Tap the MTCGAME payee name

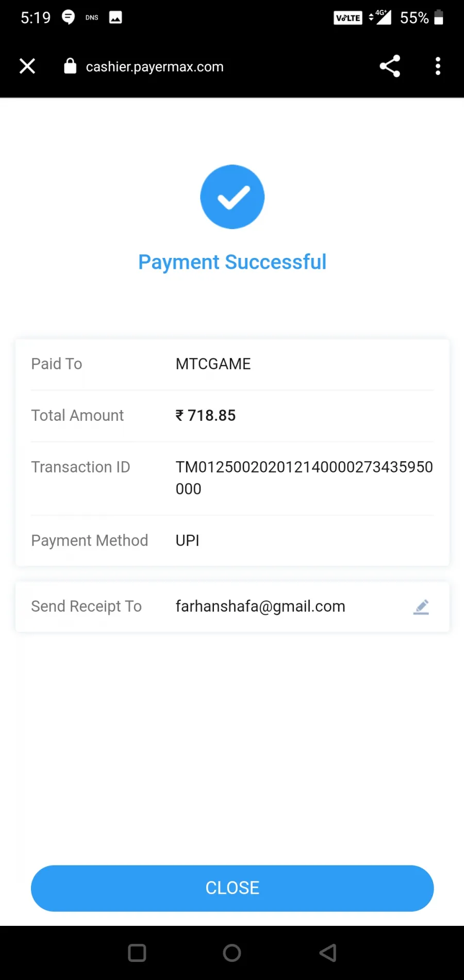pyautogui.click(x=213, y=364)
